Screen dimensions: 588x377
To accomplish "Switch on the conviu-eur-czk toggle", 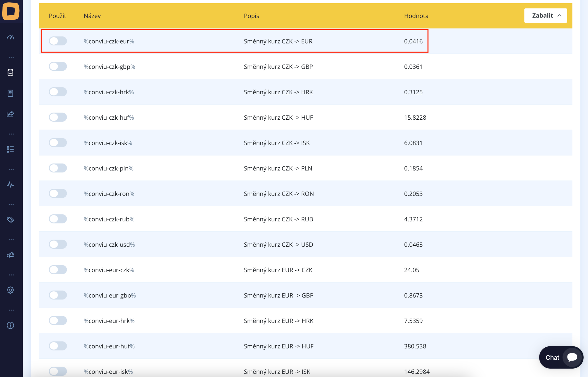I will (58, 270).
